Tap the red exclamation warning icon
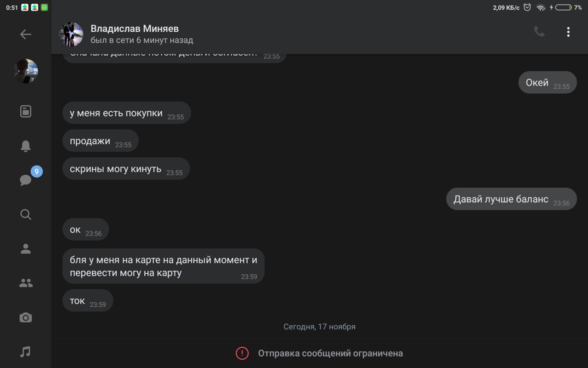 (242, 353)
